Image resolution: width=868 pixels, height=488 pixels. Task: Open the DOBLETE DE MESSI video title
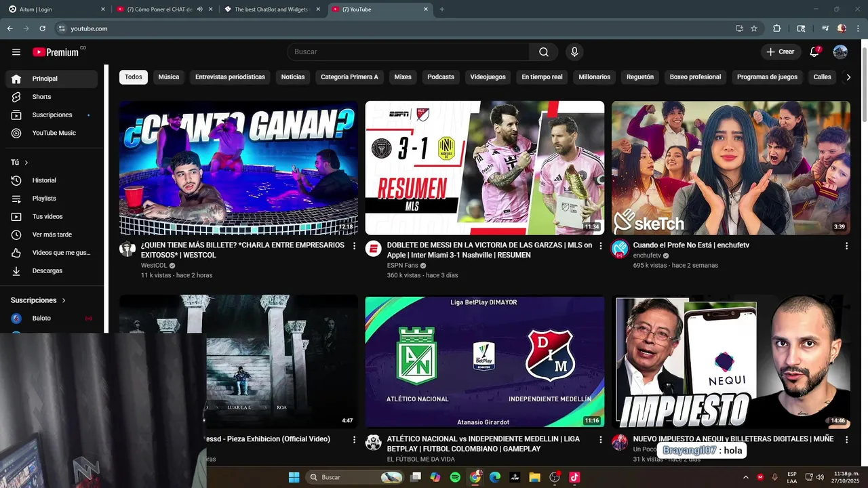tap(490, 250)
